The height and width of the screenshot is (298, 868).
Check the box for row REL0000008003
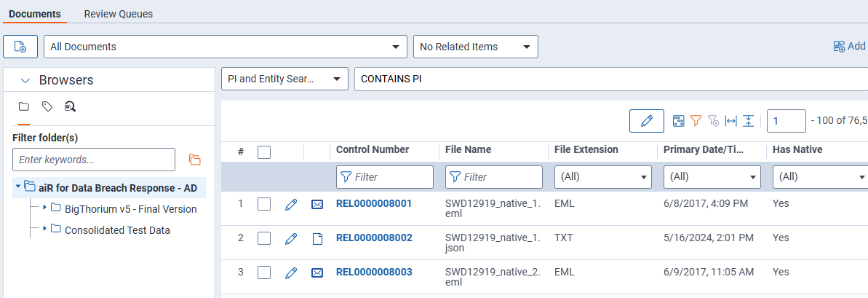click(x=264, y=272)
